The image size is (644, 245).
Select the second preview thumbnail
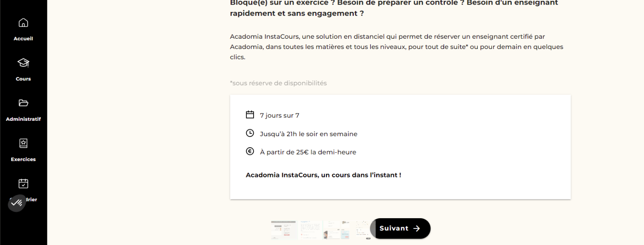coord(310,230)
